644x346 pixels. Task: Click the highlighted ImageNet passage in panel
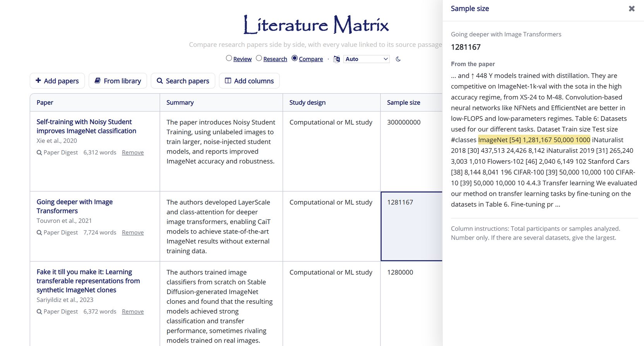coord(534,140)
